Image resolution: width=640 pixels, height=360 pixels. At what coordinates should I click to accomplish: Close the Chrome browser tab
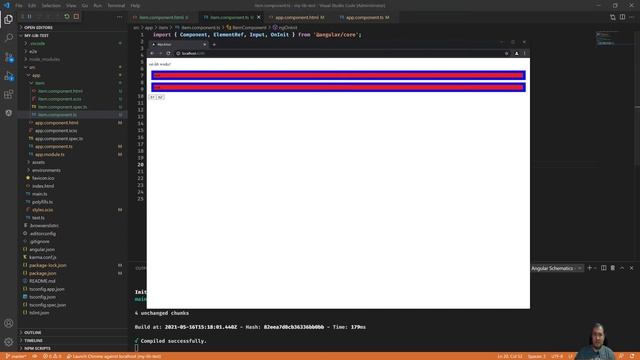pyautogui.click(x=204, y=44)
